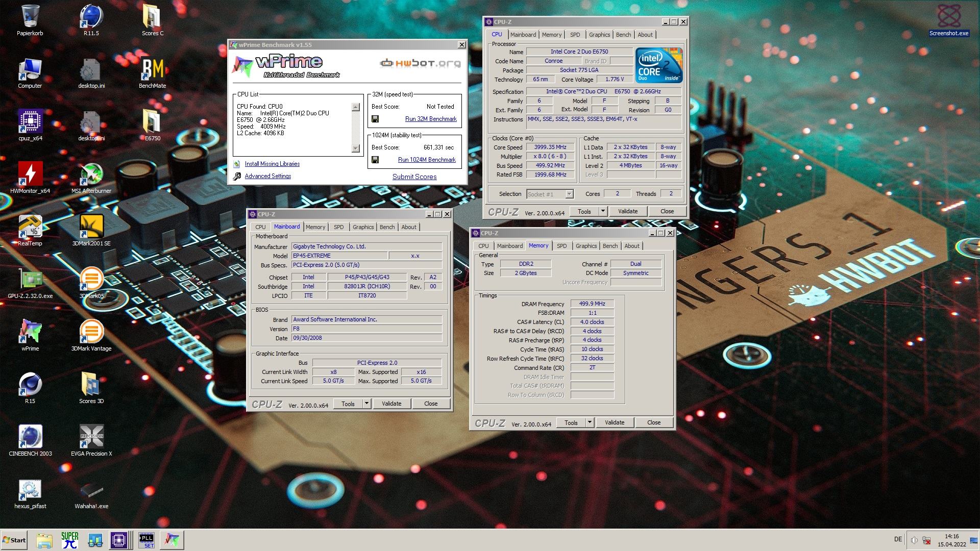The image size is (980, 551).
Task: Open Screenshot.exe desktop icon
Action: tap(949, 20)
